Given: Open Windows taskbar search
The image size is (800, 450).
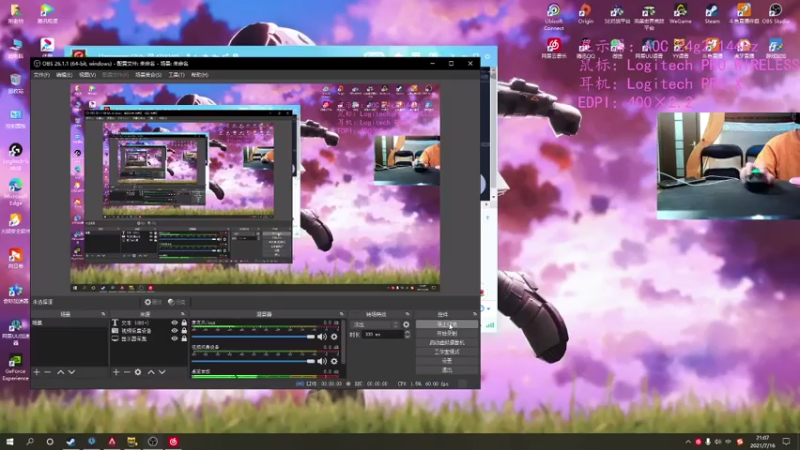Looking at the screenshot, I should click(30, 442).
